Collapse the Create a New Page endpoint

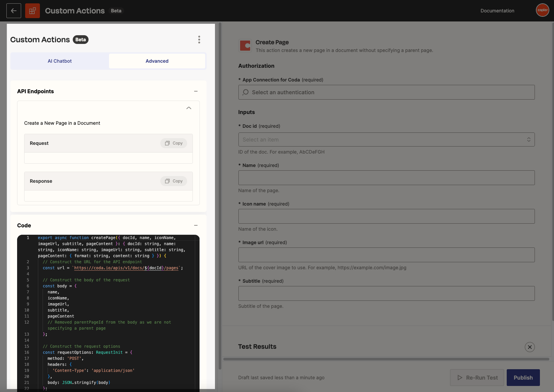[189, 108]
